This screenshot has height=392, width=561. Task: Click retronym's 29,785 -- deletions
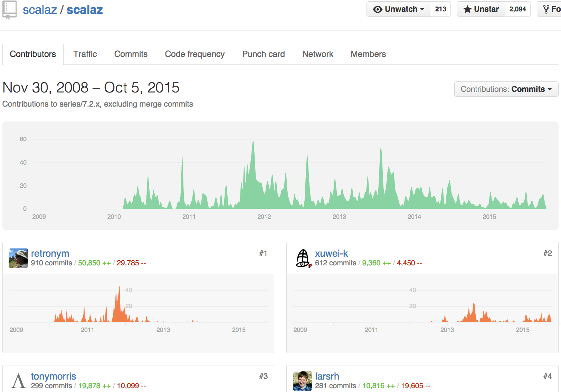[131, 263]
